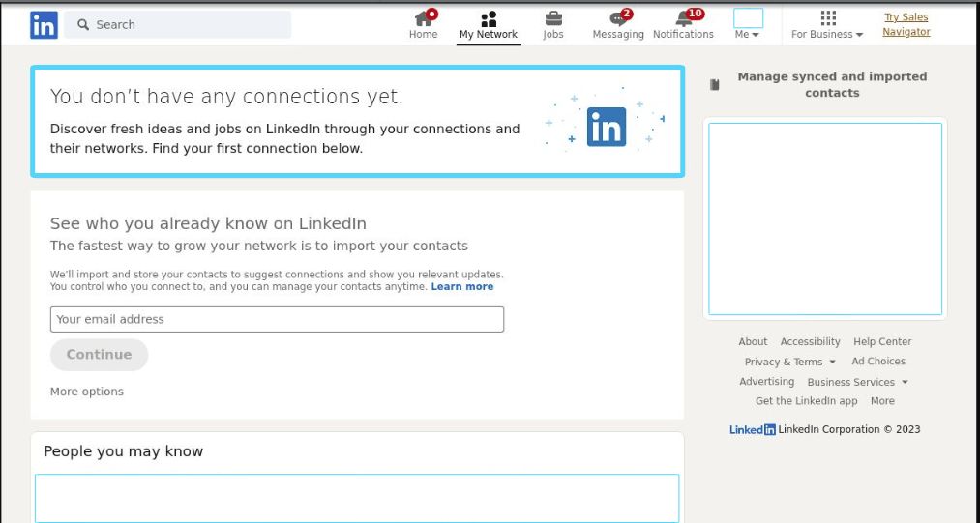Viewport: 980px width, 523px height.
Task: Expand the Me dropdown menu
Action: [x=747, y=35]
